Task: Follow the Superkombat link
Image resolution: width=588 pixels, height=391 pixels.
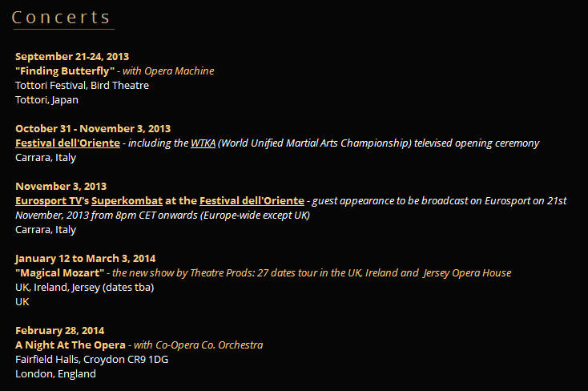Action: 127,201
